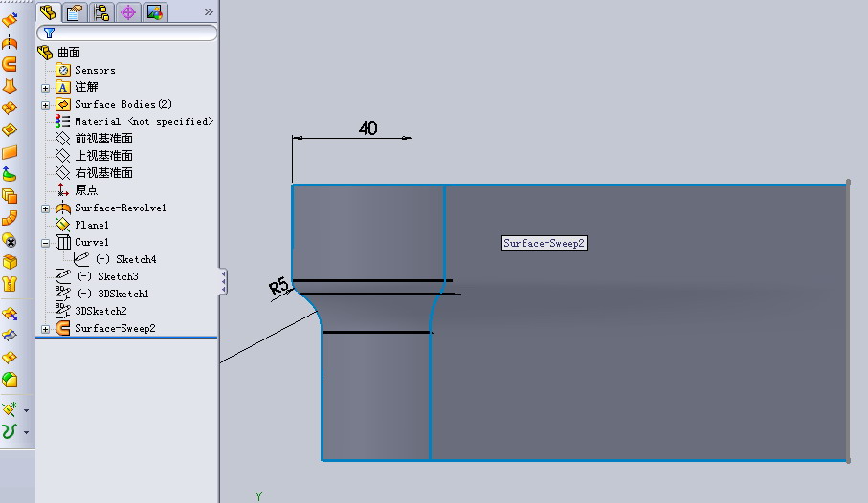
Task: Select the Replace Face tool
Action: point(10,262)
